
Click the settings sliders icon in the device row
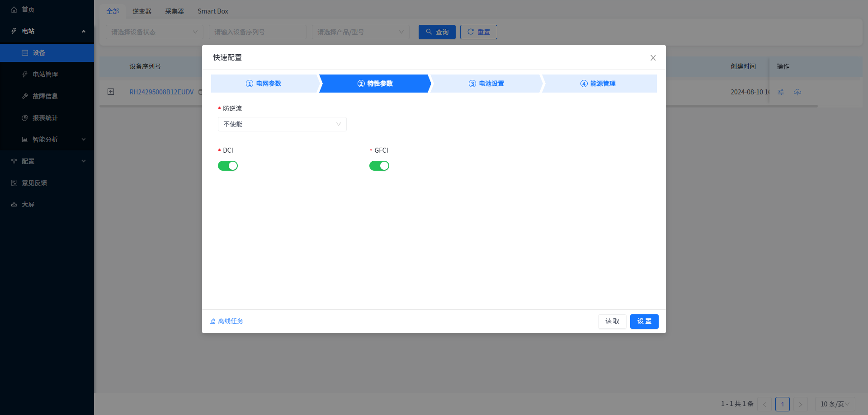coord(781,92)
